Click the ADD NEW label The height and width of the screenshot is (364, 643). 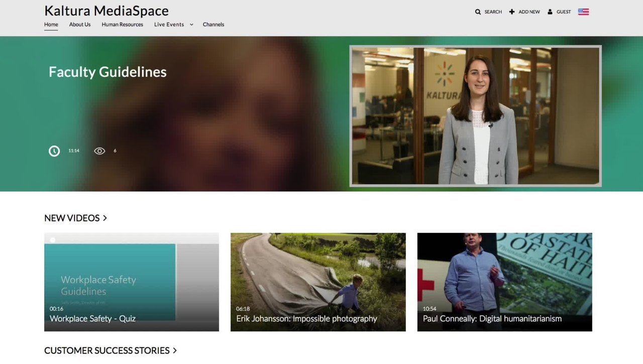(x=529, y=12)
